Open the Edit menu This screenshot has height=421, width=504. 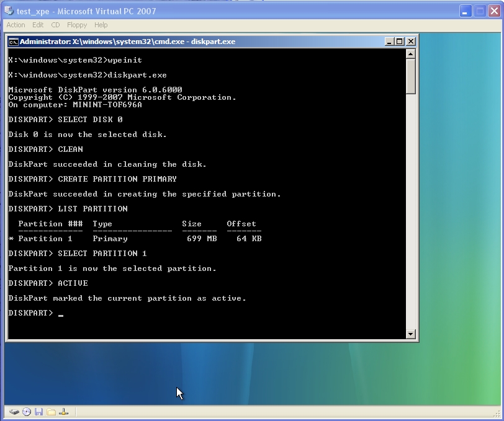pos(38,25)
